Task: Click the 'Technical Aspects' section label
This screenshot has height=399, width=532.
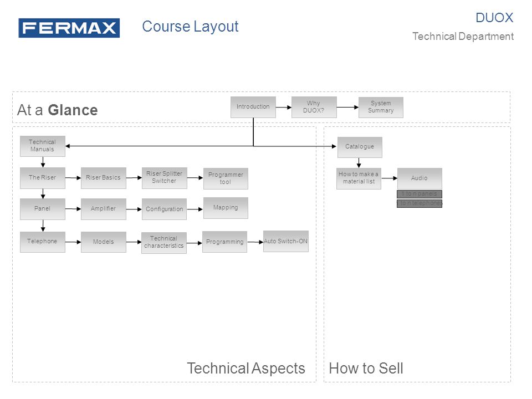Action: click(x=246, y=369)
